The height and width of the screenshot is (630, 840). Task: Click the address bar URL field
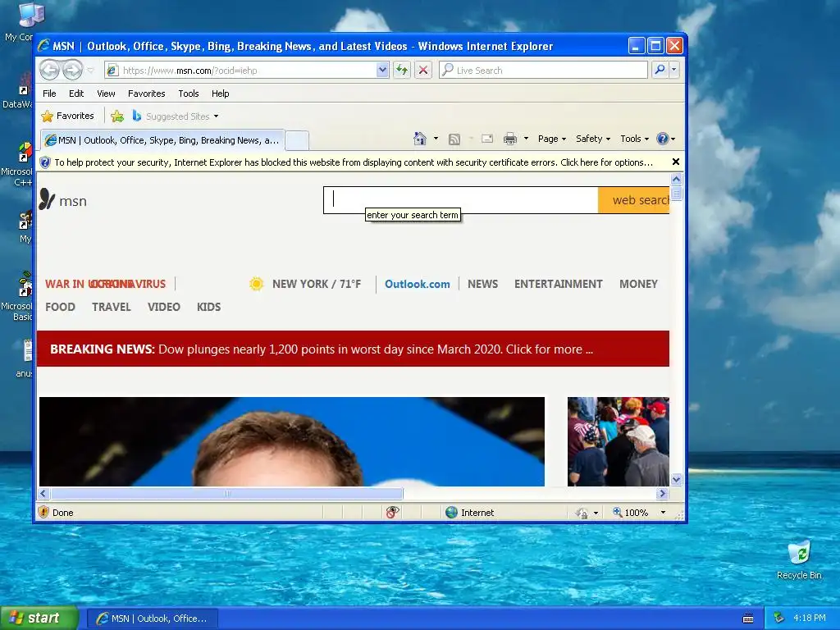(x=241, y=71)
